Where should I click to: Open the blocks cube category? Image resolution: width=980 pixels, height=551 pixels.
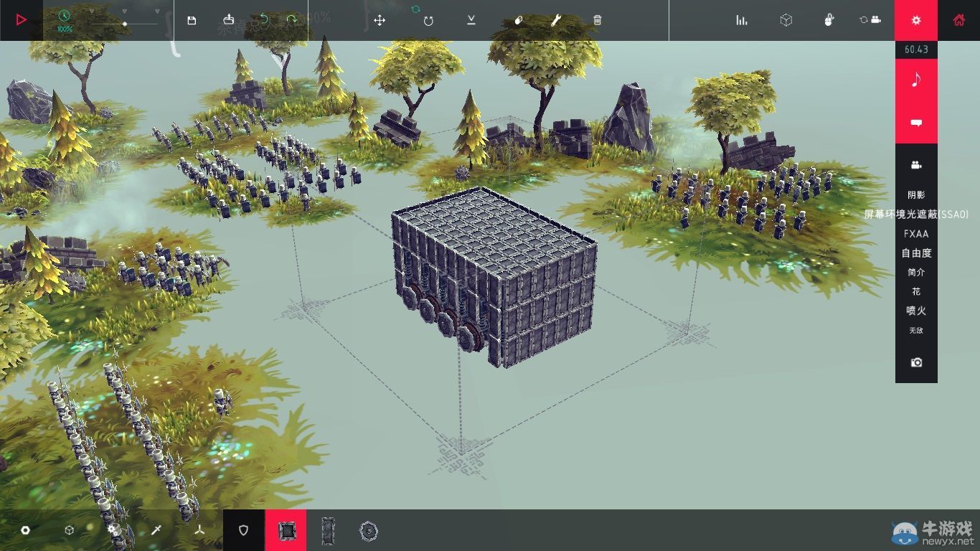click(69, 530)
